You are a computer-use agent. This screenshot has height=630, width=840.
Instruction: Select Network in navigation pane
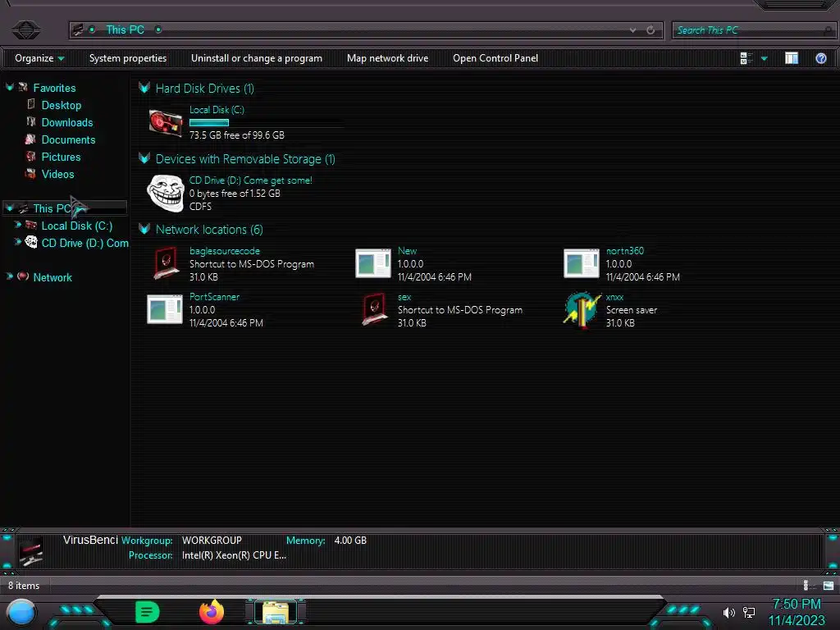pos(52,277)
